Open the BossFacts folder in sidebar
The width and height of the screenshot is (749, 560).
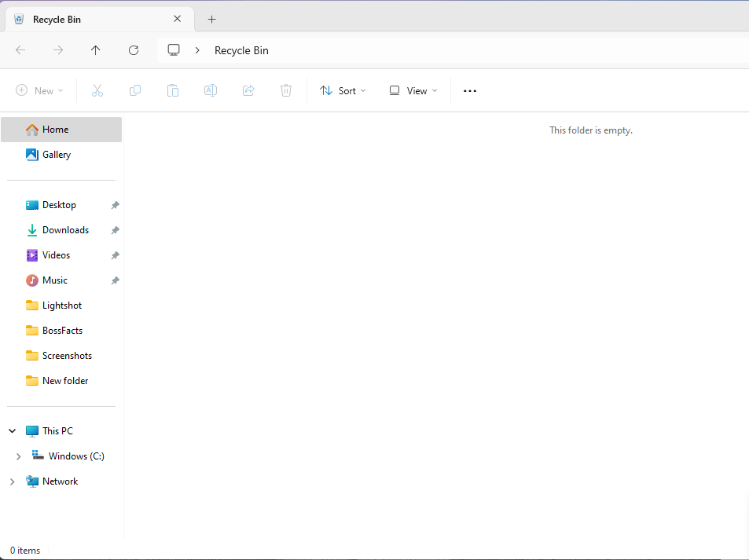(62, 331)
